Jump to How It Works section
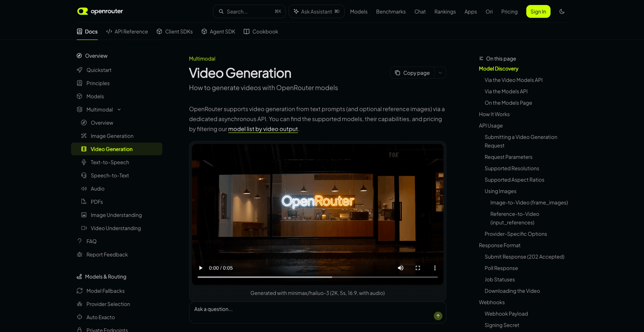The image size is (644, 332). pos(494,114)
